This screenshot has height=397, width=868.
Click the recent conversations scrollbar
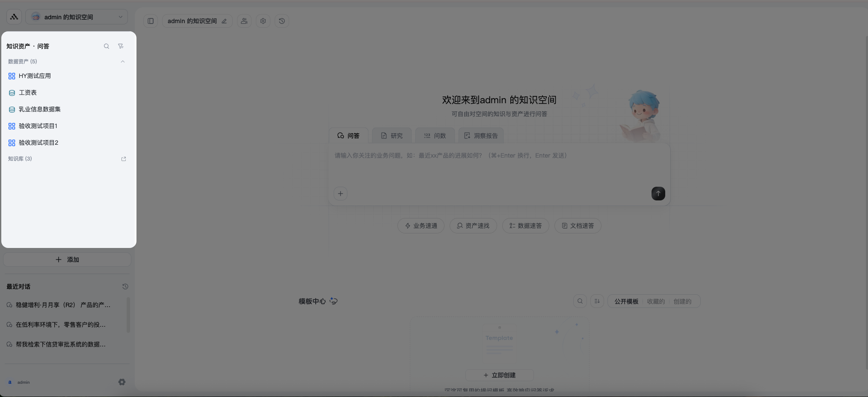coord(128,315)
